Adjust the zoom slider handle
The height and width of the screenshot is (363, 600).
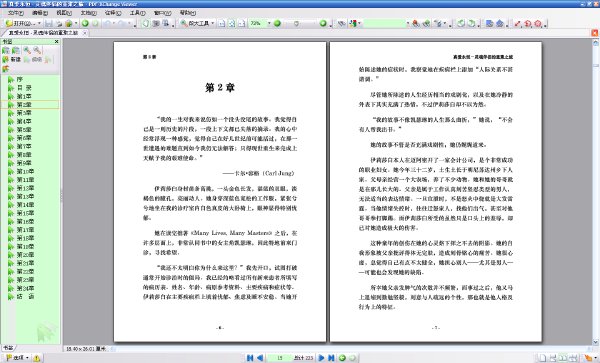tap(296, 23)
